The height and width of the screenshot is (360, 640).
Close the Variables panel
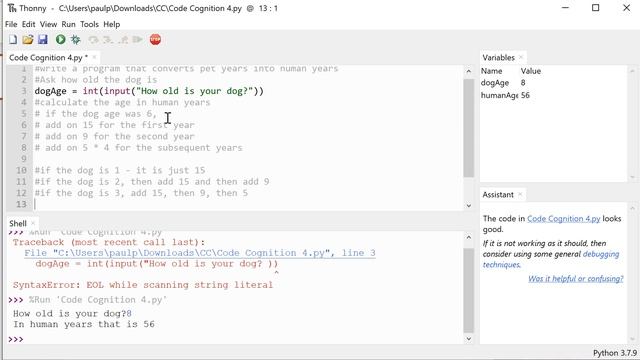click(521, 58)
